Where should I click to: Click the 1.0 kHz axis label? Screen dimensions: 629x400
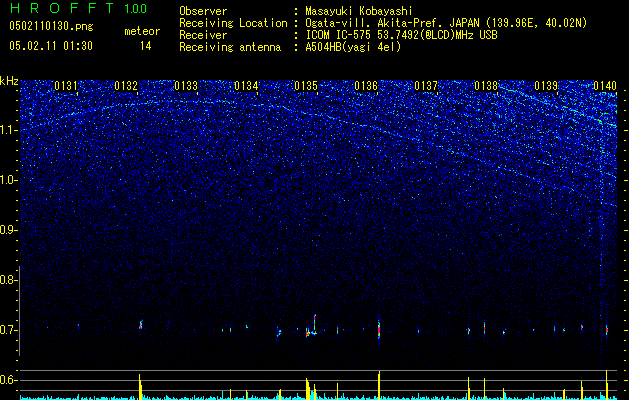click(x=8, y=180)
